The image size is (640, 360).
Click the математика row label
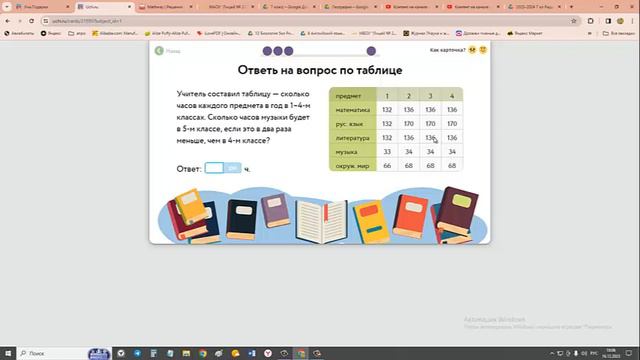353,110
